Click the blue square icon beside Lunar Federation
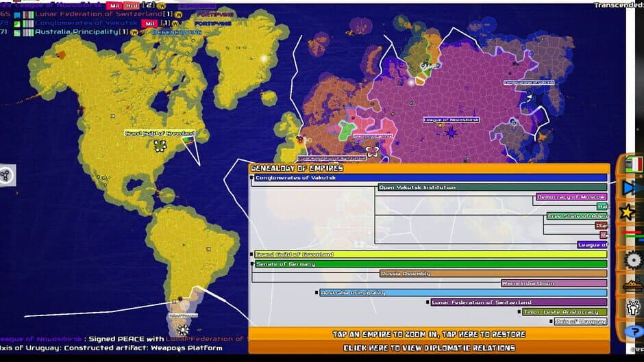This screenshot has height=362, width=644. (17, 15)
